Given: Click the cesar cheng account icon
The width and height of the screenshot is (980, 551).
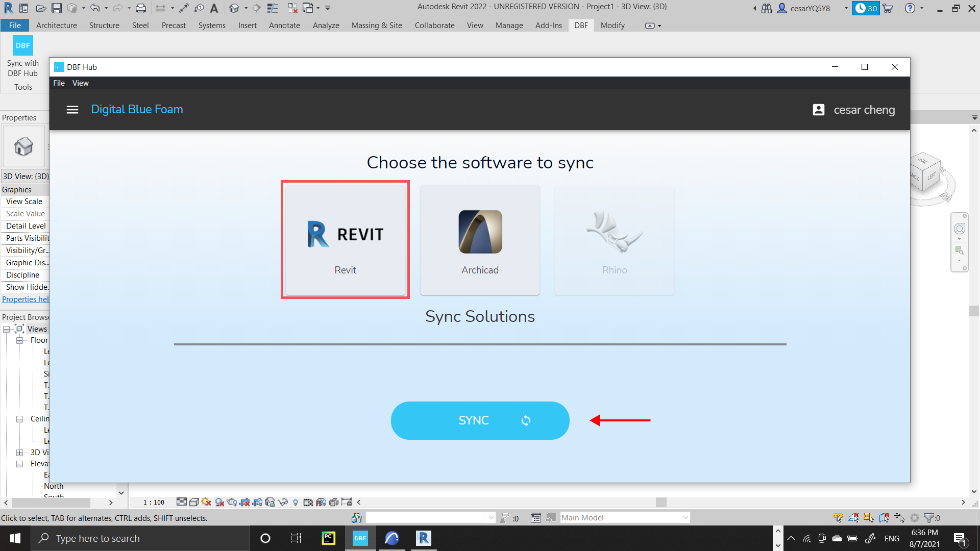Looking at the screenshot, I should (x=818, y=110).
